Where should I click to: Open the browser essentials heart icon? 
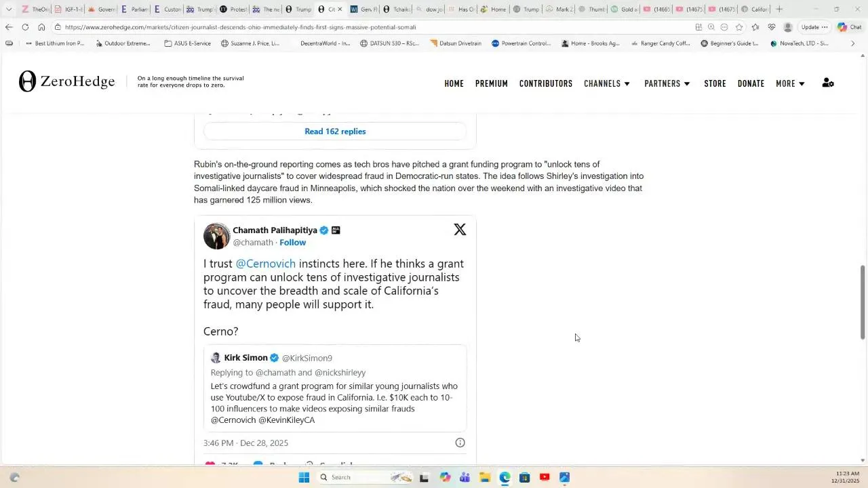772,27
